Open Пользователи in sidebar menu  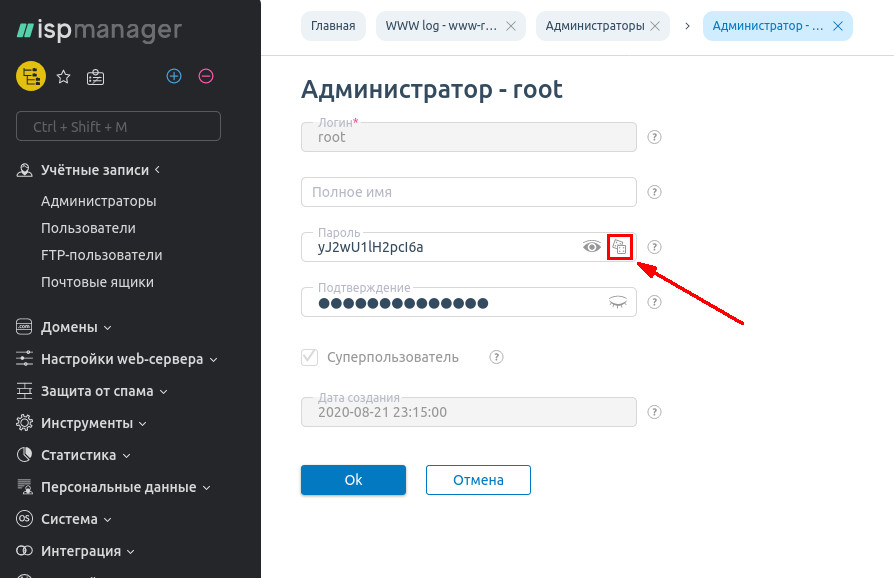[88, 228]
